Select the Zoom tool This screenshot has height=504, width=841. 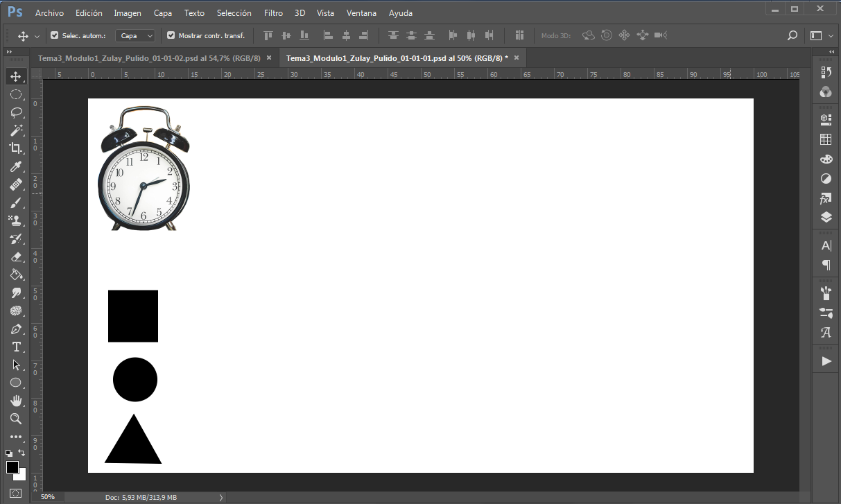pos(15,419)
